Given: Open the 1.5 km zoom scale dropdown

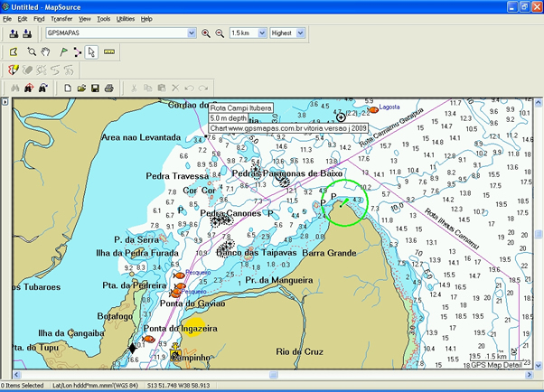Looking at the screenshot, I should 261,33.
